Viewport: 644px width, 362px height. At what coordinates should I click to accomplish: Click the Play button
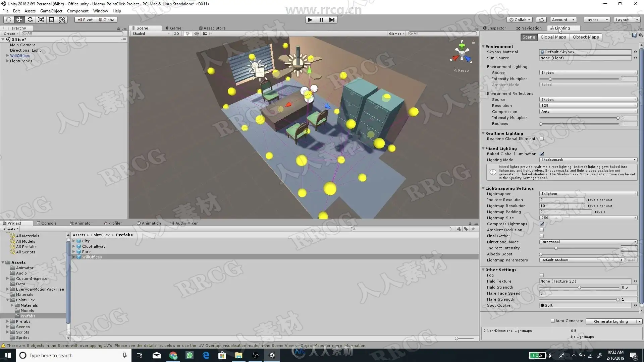coord(310,20)
